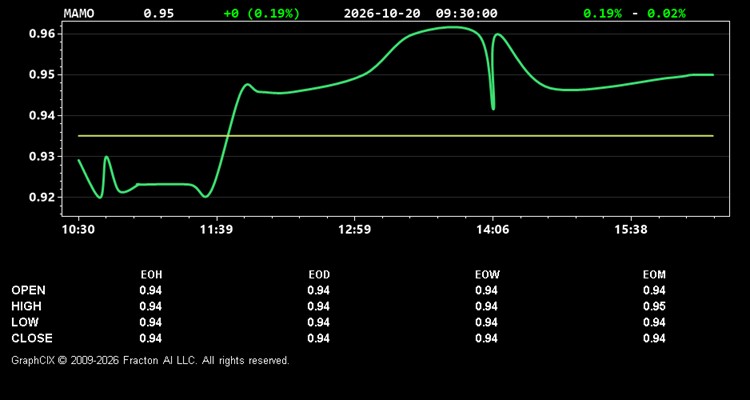Click the yellow horizontal reference line
Screen dimensions: 750x400
396,136
